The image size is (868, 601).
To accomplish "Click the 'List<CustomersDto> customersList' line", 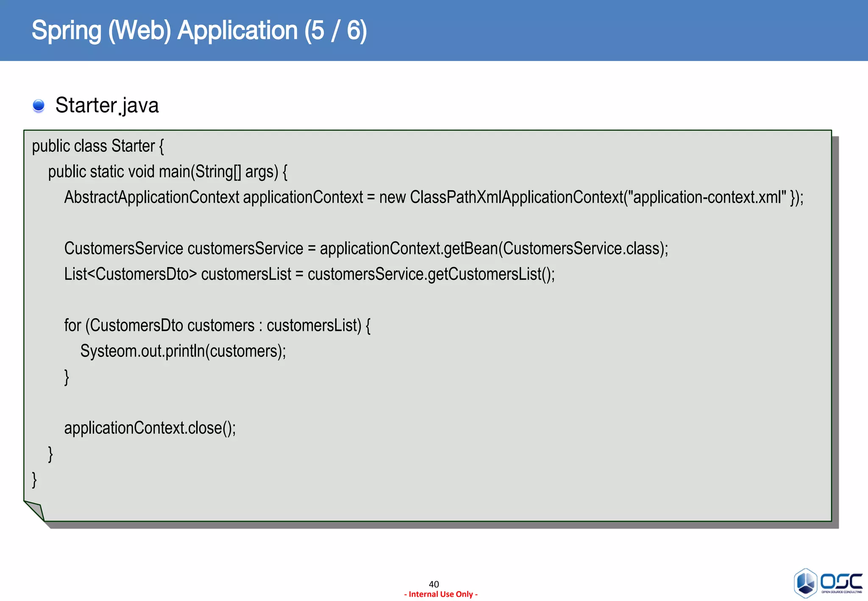I will [309, 274].
